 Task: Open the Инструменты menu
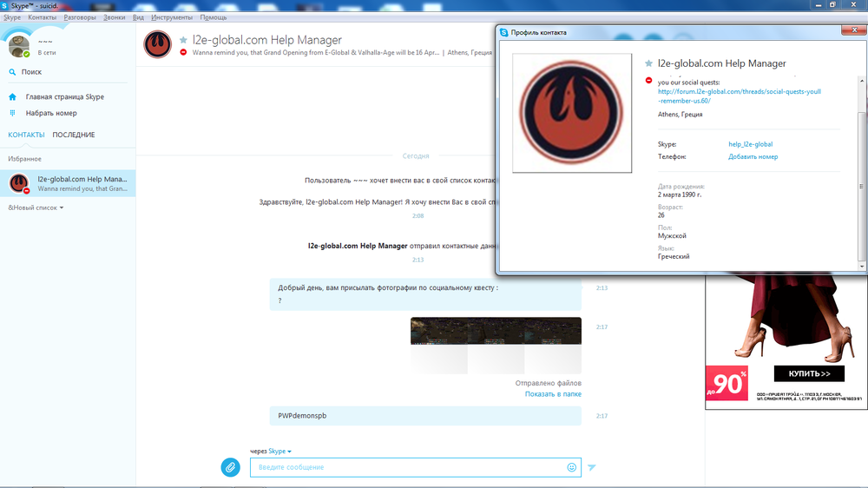click(x=172, y=17)
